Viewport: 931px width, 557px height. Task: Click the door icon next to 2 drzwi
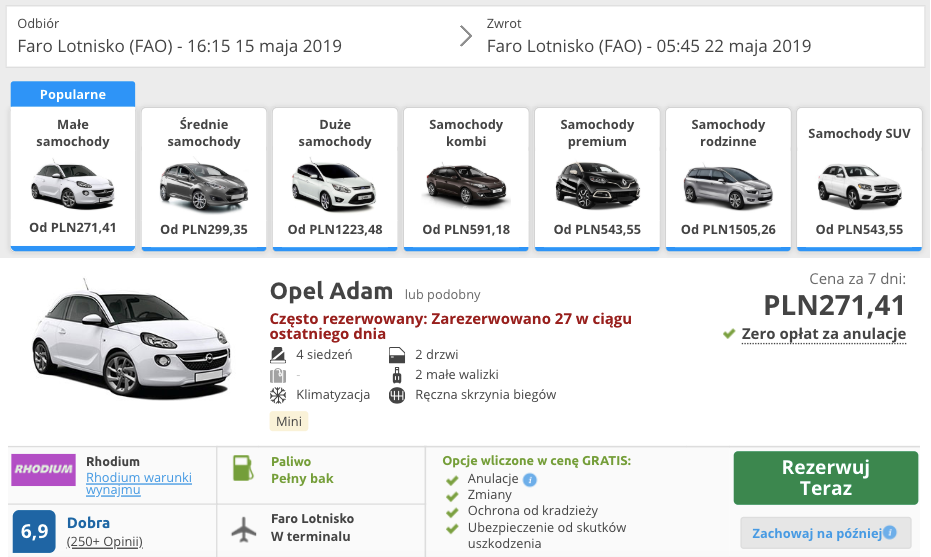397,355
